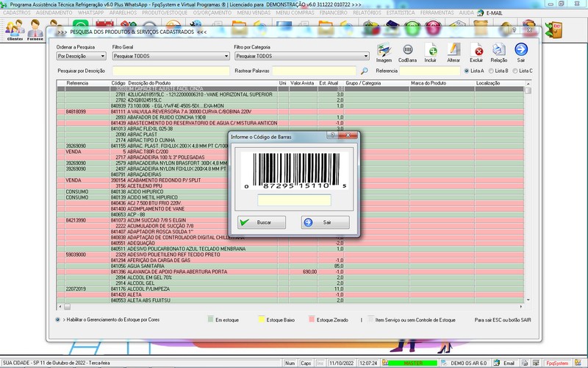Open PRODUTO/ESTOQUE menu
Viewport: 588px width, 368px height.
165,13
